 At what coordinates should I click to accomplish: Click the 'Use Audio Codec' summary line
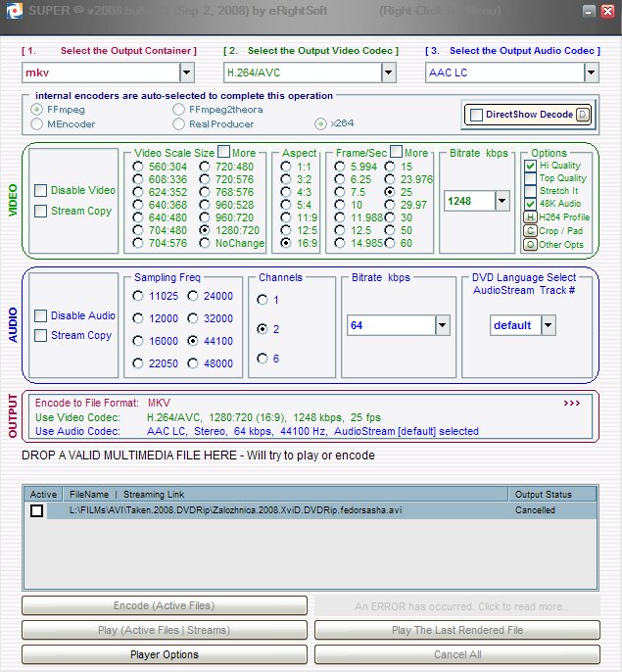click(257, 431)
